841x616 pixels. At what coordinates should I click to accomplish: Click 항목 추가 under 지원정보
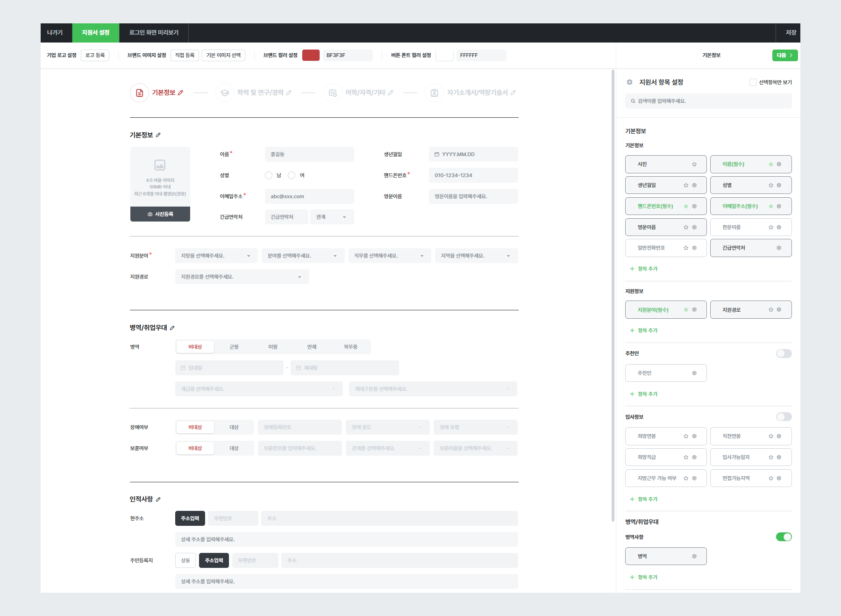point(643,330)
